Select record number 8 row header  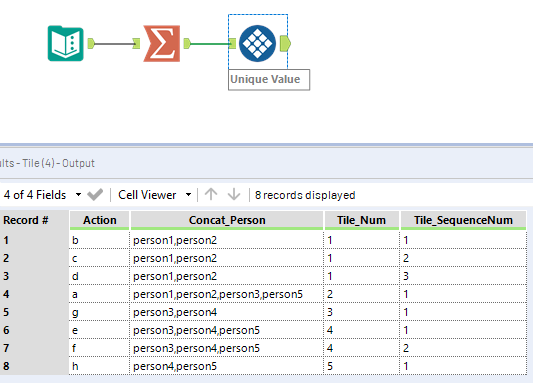pos(34,366)
